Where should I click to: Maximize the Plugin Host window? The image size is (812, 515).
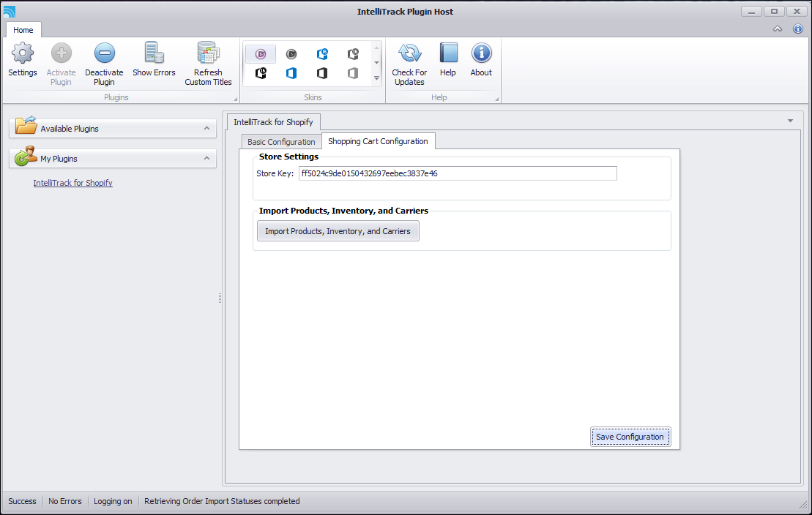click(x=774, y=11)
